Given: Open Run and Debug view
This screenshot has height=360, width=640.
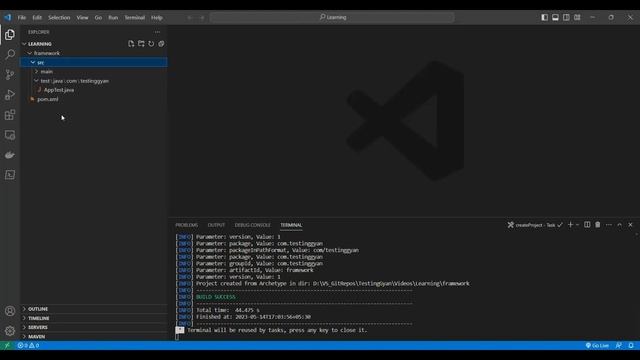Looking at the screenshot, I should (10, 95).
